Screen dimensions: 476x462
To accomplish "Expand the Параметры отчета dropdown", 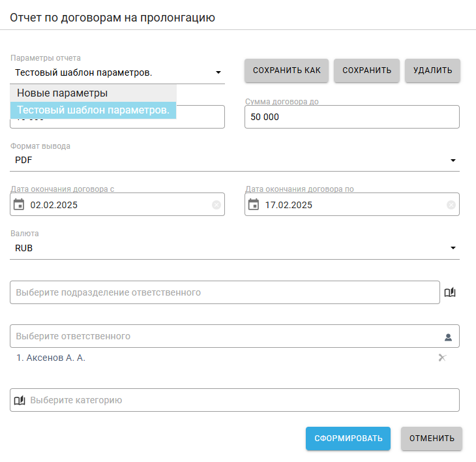I will click(218, 72).
